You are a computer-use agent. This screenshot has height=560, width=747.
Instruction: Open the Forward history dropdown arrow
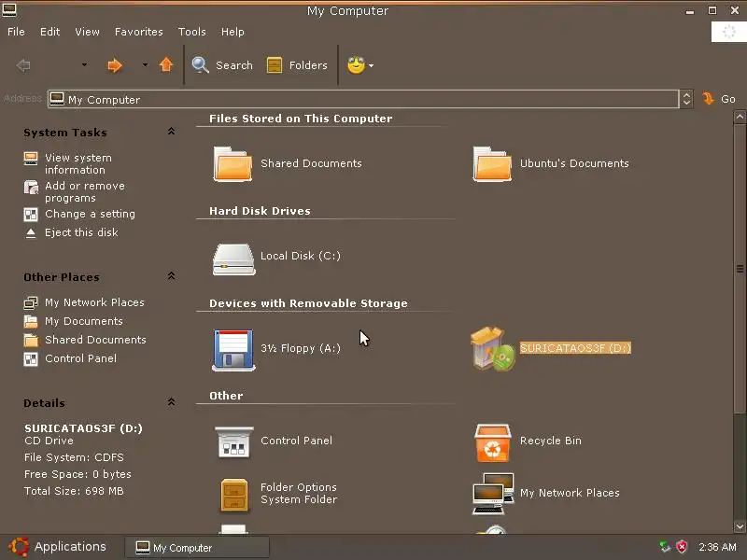(145, 64)
